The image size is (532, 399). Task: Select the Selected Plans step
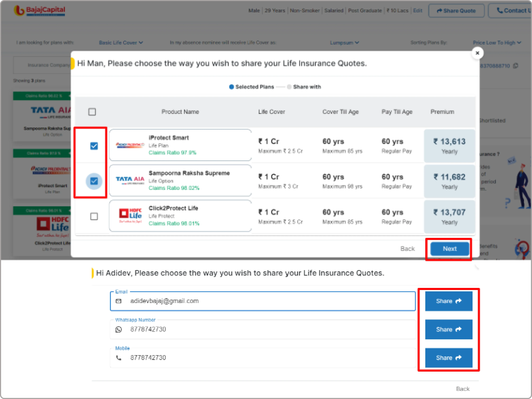coord(252,87)
